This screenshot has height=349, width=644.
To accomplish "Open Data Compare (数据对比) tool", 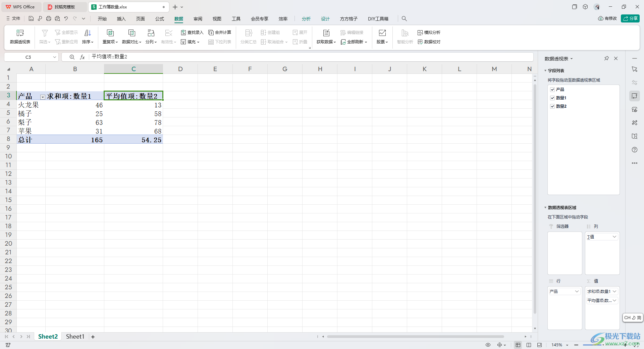I will 131,37.
